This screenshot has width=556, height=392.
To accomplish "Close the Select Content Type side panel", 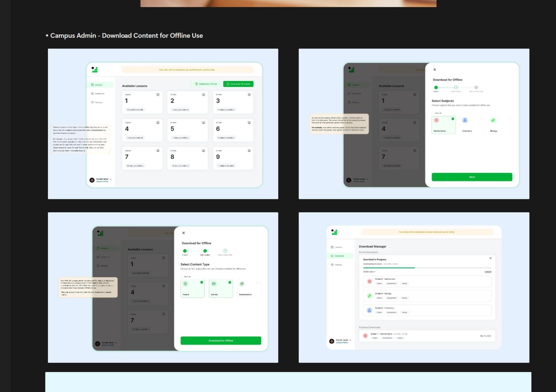I will coord(183,233).
